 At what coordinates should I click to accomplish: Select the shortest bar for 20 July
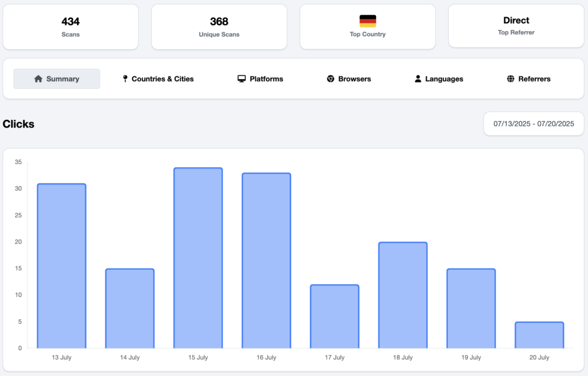[x=539, y=335]
